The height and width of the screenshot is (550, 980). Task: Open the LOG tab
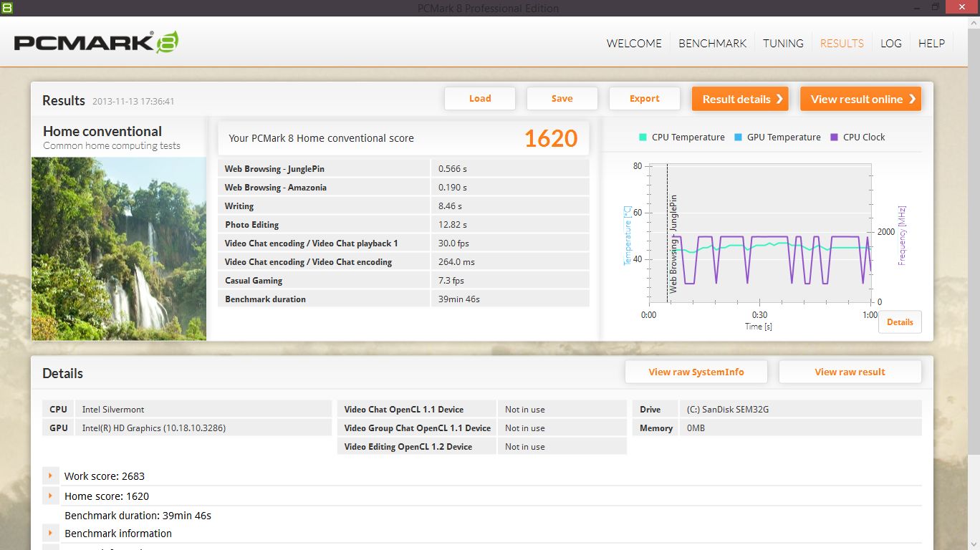pos(891,43)
